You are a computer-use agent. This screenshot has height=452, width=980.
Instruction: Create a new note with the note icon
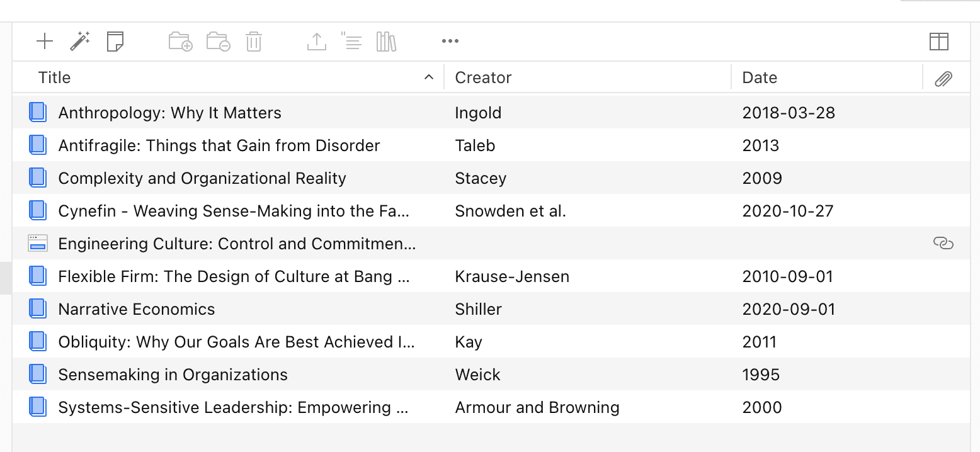[115, 42]
